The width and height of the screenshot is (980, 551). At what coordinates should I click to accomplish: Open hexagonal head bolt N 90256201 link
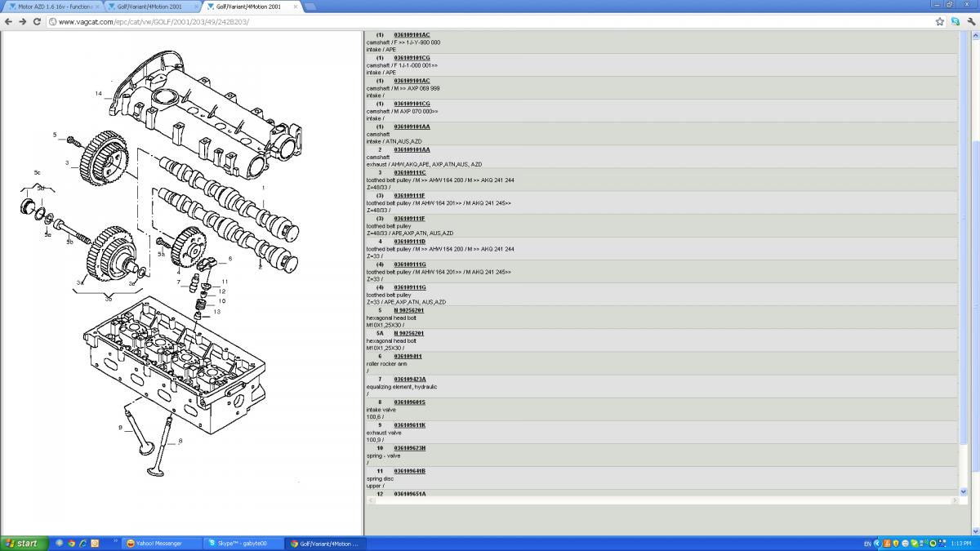408,310
